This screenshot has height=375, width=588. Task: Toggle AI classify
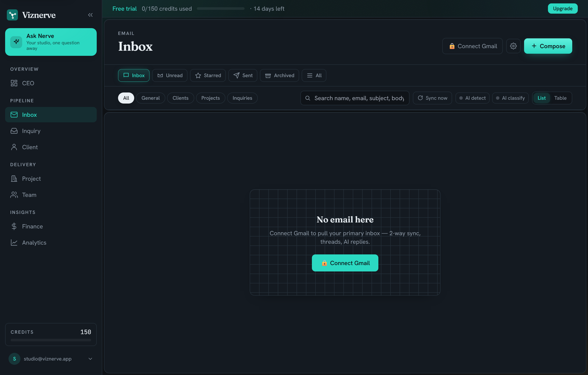[x=510, y=98]
